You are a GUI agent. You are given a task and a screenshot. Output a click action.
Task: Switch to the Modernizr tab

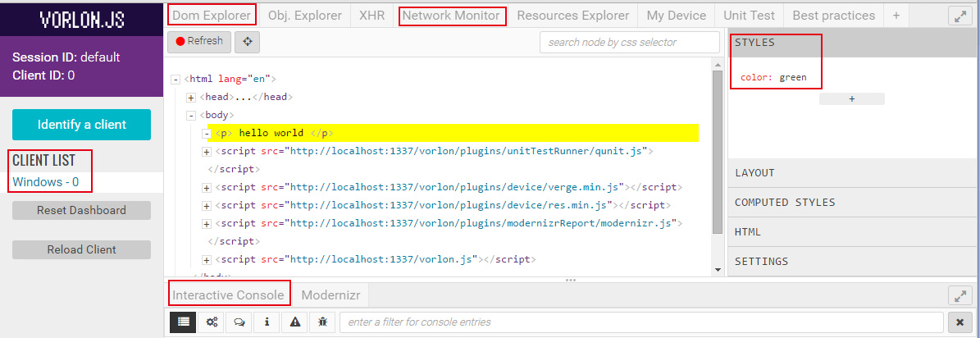pyautogui.click(x=330, y=295)
